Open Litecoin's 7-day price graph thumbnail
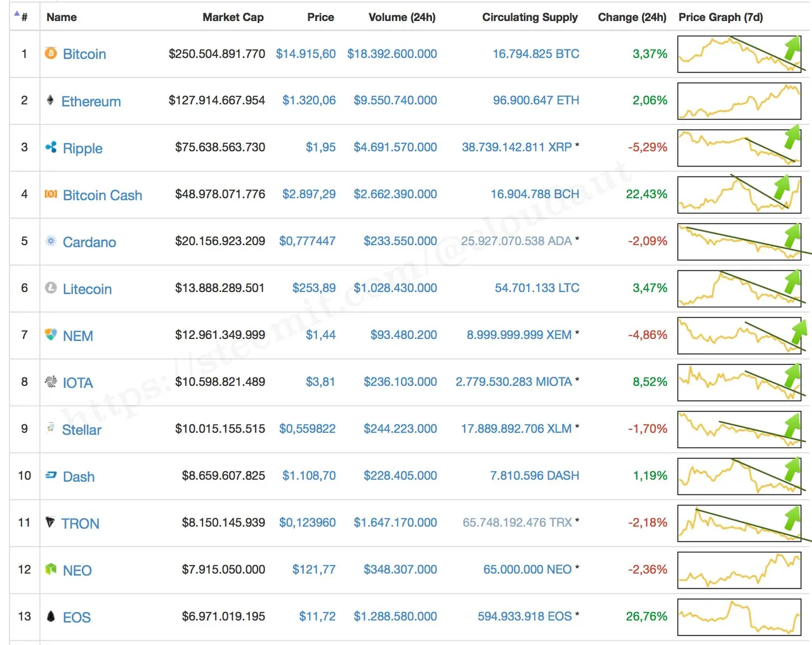This screenshot has width=812, height=645. pyautogui.click(x=740, y=289)
